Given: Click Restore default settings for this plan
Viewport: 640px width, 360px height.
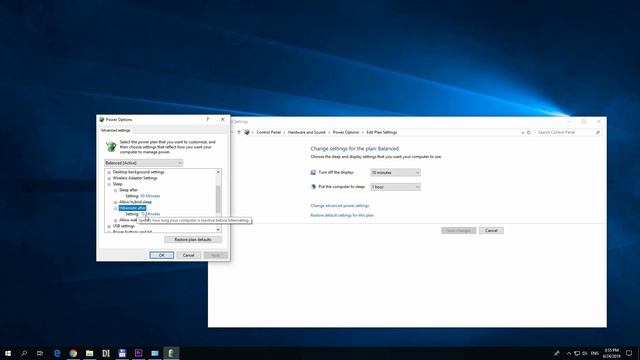Looking at the screenshot, I should [x=342, y=215].
